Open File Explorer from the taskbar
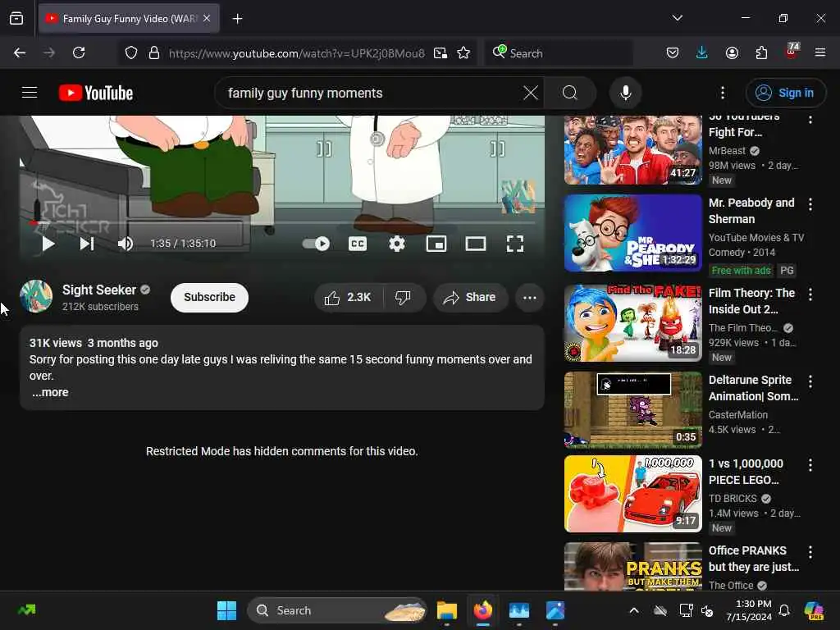The image size is (840, 630). click(447, 610)
